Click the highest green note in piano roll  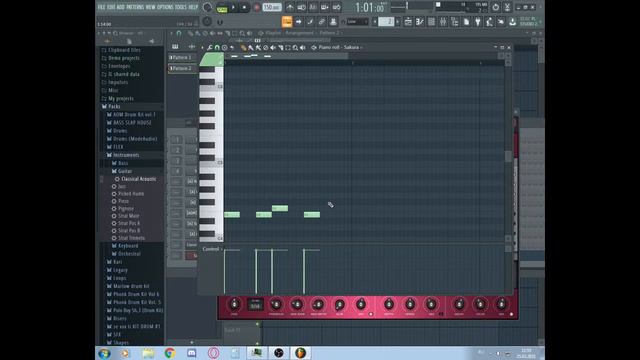pos(280,208)
